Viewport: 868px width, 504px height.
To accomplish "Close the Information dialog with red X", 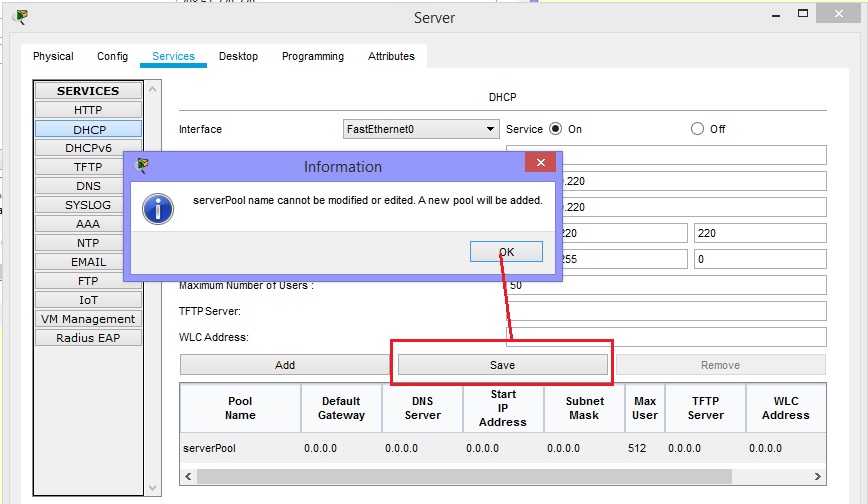I will [540, 163].
